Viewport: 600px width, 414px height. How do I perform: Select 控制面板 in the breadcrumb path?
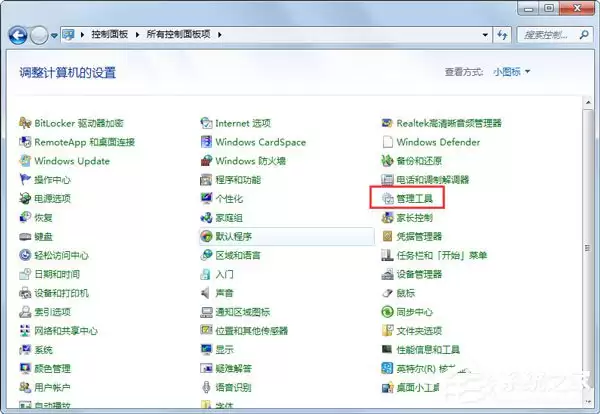pyautogui.click(x=109, y=34)
